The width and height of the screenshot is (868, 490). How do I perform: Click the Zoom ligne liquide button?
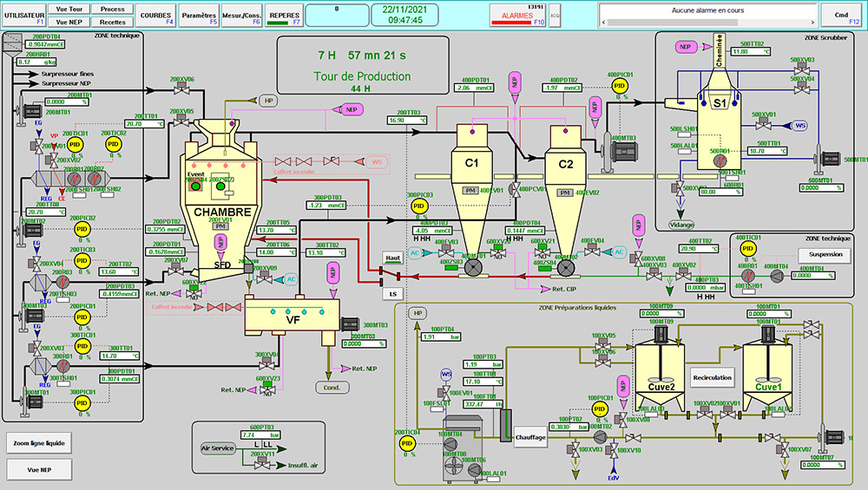pos(39,443)
